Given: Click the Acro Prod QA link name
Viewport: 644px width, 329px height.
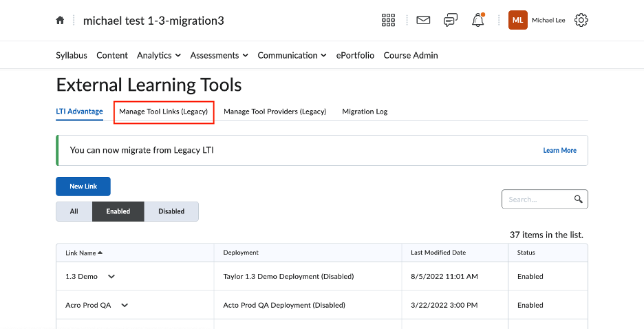Looking at the screenshot, I should pyautogui.click(x=88, y=305).
